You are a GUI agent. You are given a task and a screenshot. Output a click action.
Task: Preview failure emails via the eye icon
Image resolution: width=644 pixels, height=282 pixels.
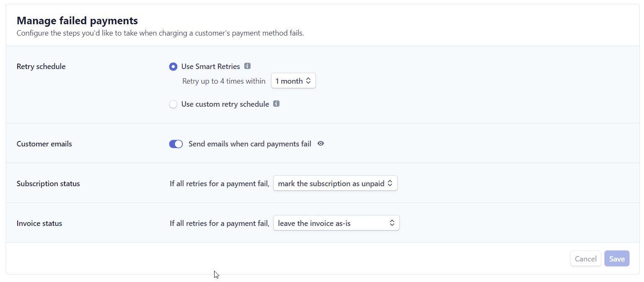coord(321,144)
